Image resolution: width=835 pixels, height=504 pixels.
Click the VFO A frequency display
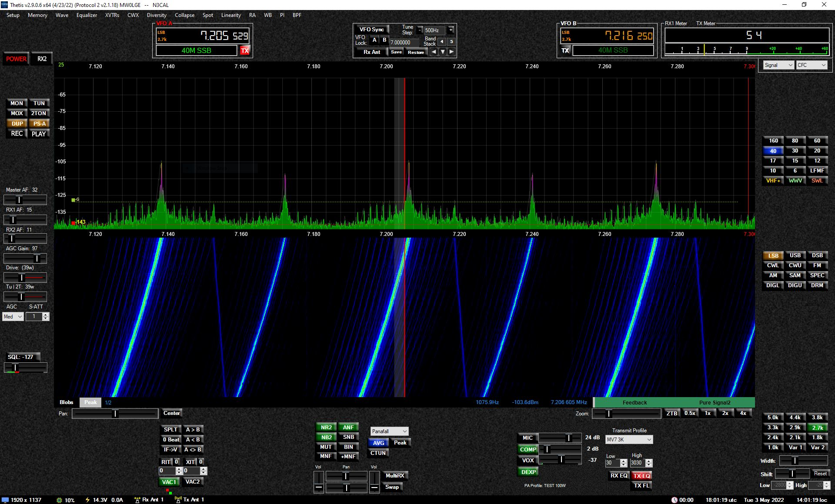click(203, 36)
